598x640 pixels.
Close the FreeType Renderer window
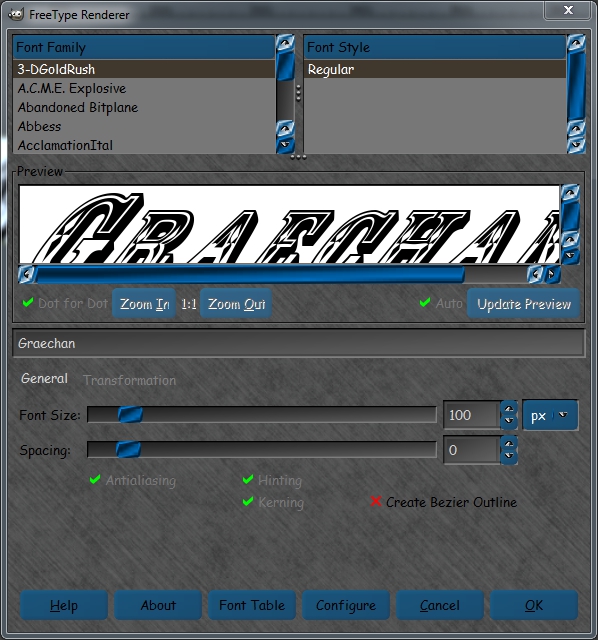click(x=568, y=10)
